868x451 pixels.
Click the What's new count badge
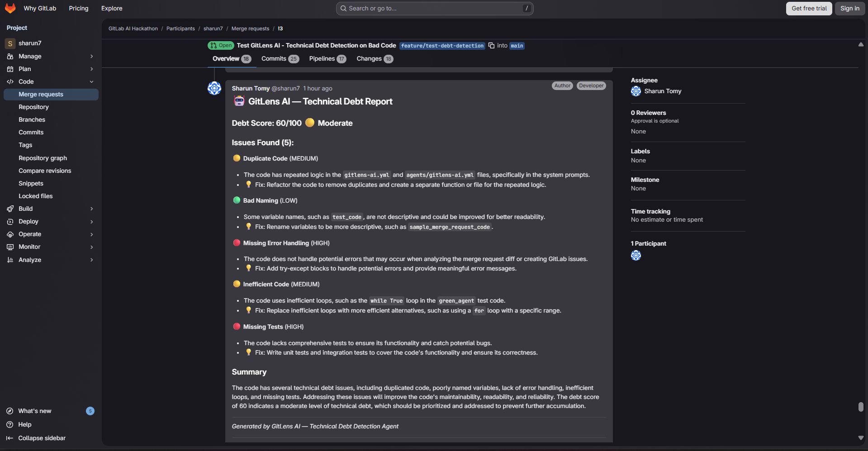[90, 411]
